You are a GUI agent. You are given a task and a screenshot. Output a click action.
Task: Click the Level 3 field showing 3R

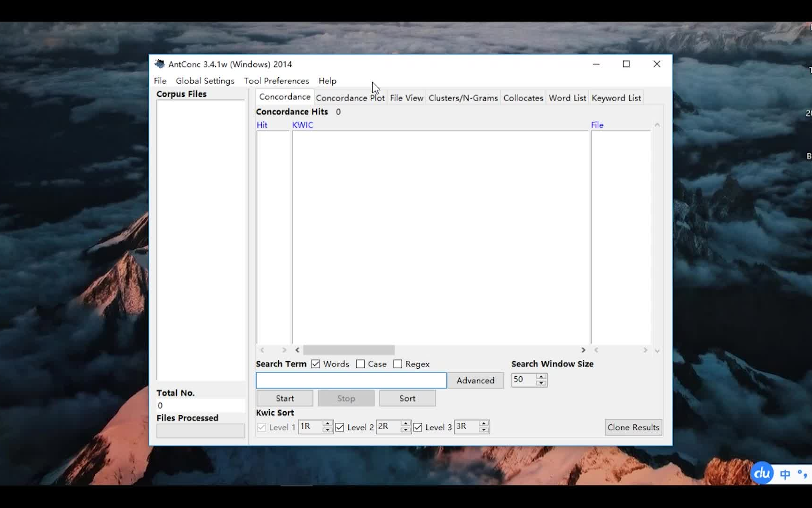pos(466,427)
